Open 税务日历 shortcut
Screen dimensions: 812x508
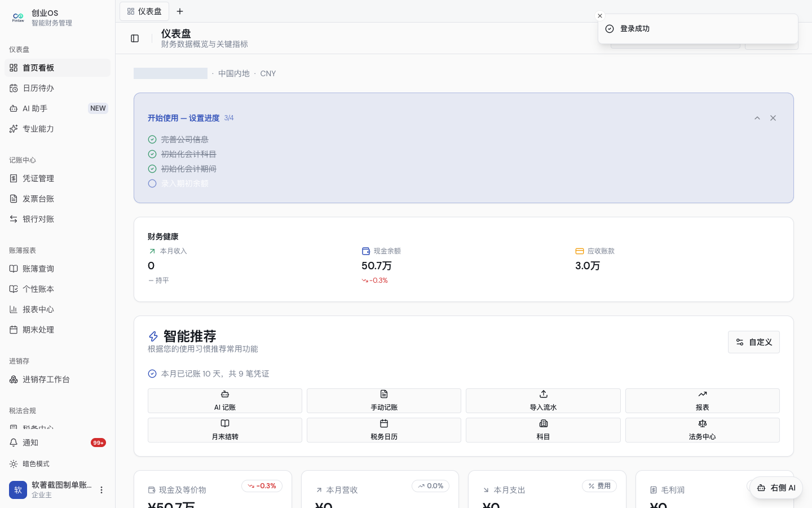(x=384, y=430)
